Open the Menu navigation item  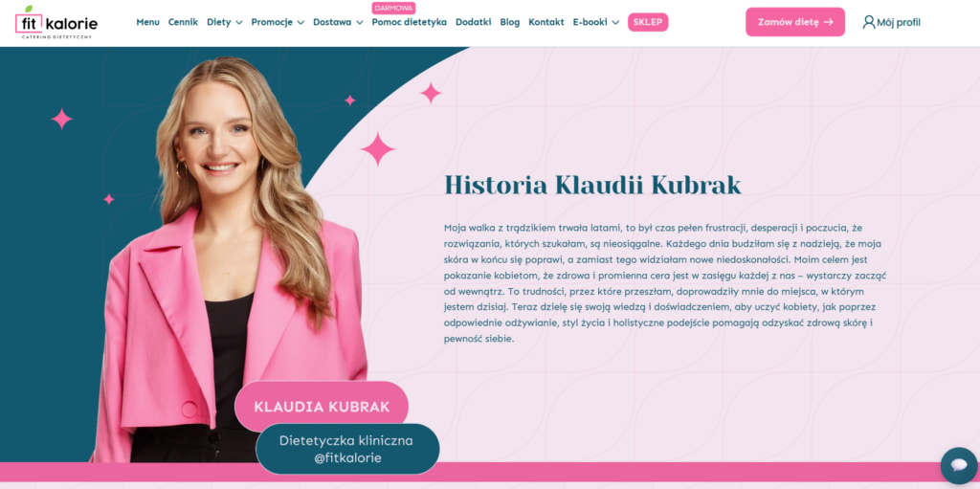147,23
